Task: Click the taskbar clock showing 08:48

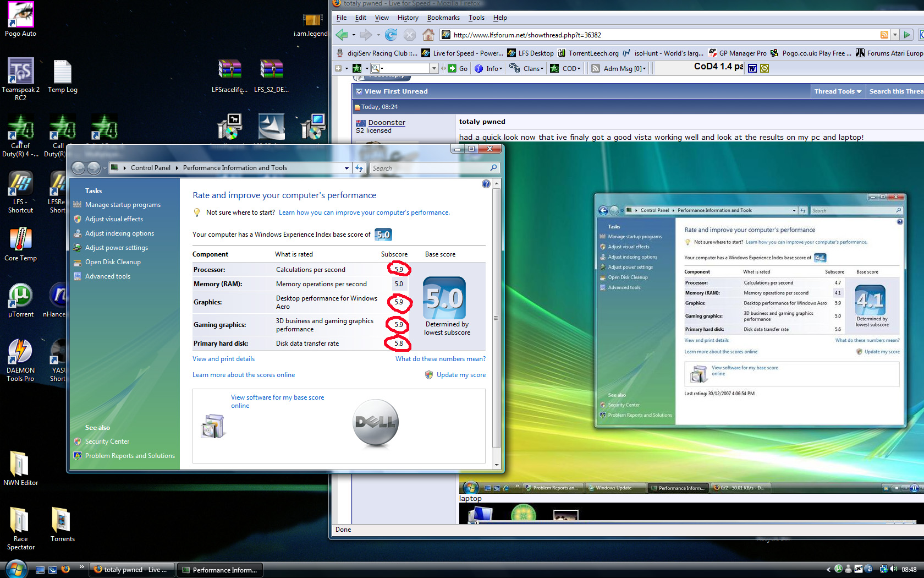Action: click(x=909, y=570)
